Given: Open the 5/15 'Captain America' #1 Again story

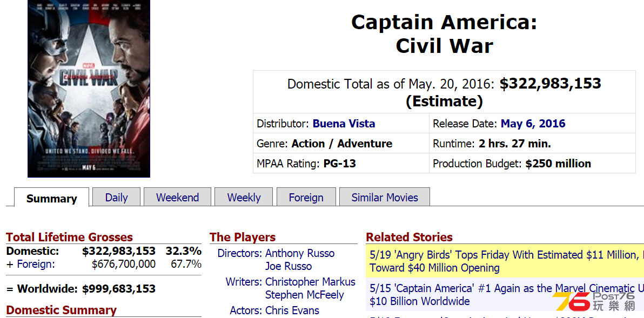Looking at the screenshot, I should 505,294.
